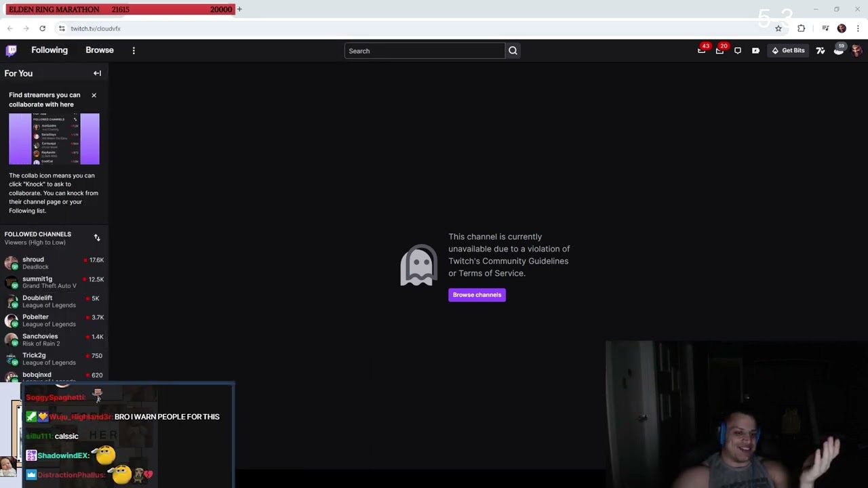Reload the Twitch page

pos(42,28)
